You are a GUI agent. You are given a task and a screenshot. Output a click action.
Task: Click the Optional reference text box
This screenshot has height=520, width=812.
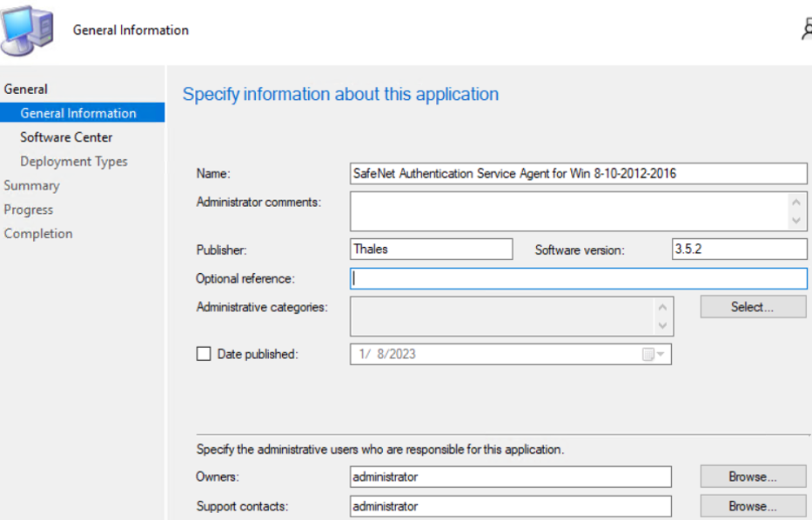click(578, 279)
